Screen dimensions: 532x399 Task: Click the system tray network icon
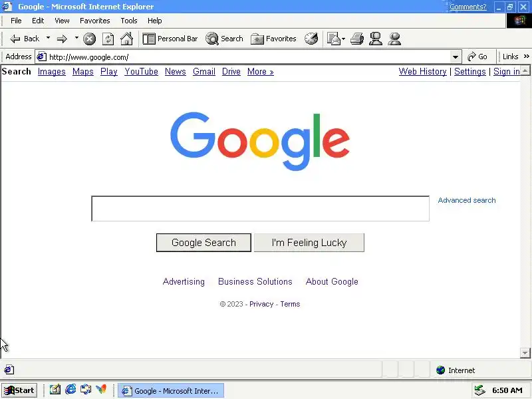pyautogui.click(x=479, y=390)
